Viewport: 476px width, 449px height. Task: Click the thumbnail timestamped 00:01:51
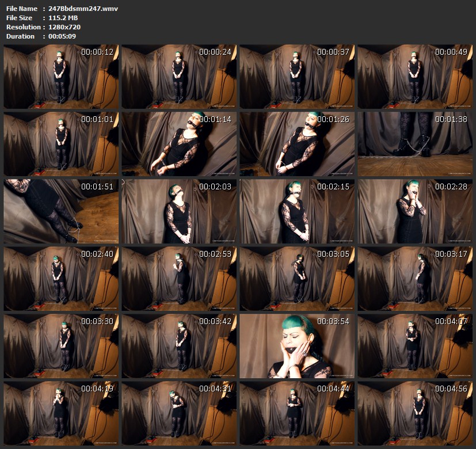(61, 211)
